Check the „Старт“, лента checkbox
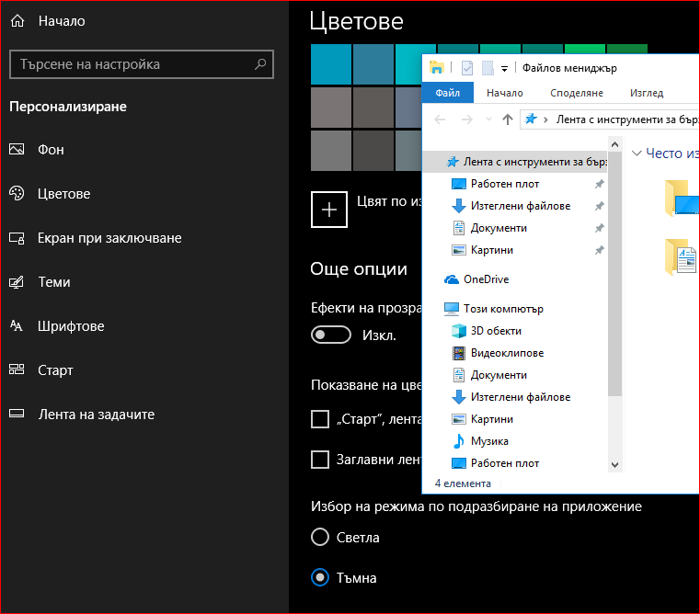Image resolution: width=700 pixels, height=614 pixels. click(x=320, y=419)
